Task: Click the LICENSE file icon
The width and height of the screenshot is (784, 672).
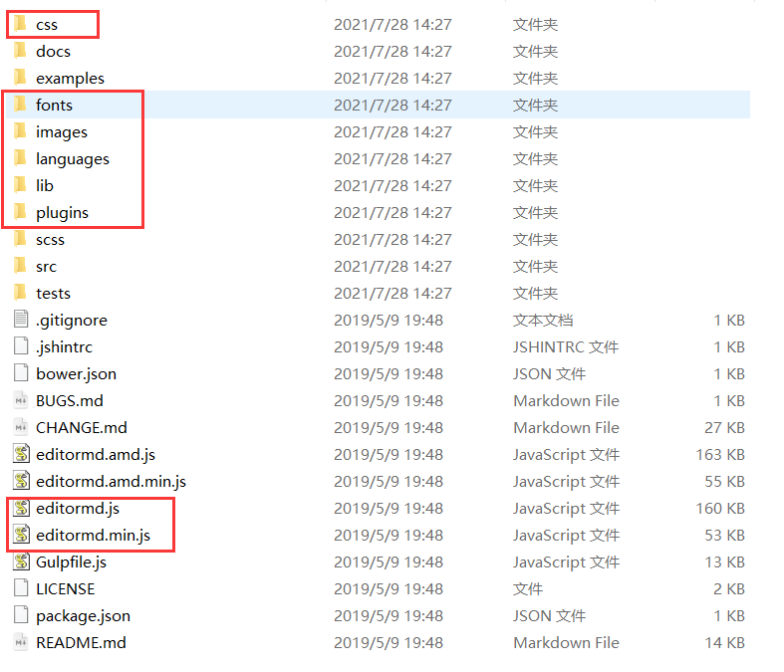Action: (x=21, y=588)
